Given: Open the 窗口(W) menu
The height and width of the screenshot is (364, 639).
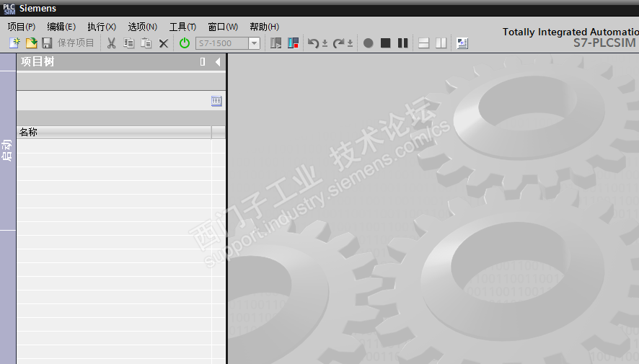Looking at the screenshot, I should pos(223,27).
